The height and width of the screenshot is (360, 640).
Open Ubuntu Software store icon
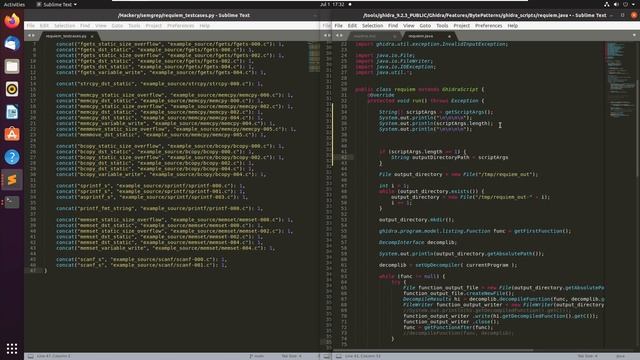click(12, 134)
